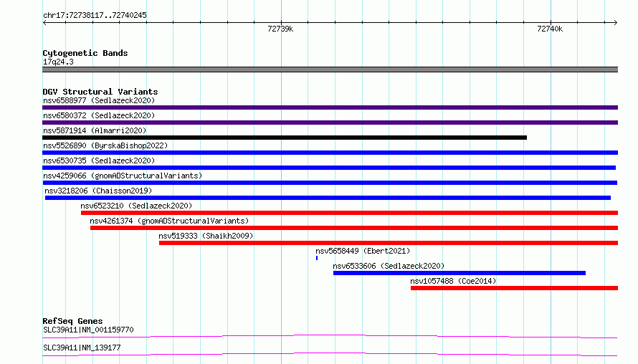This screenshot has width=638, height=364.
Task: Click the red bar for nsv519333
Action: tap(388, 243)
